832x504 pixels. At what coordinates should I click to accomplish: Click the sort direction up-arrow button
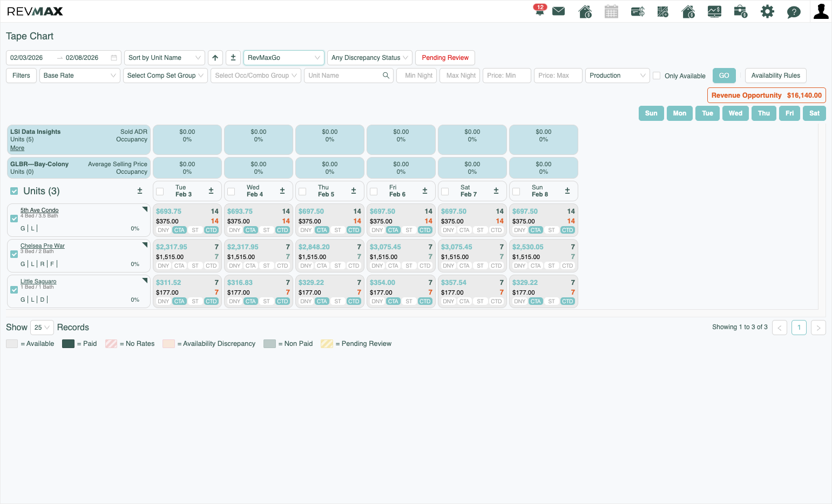click(215, 58)
